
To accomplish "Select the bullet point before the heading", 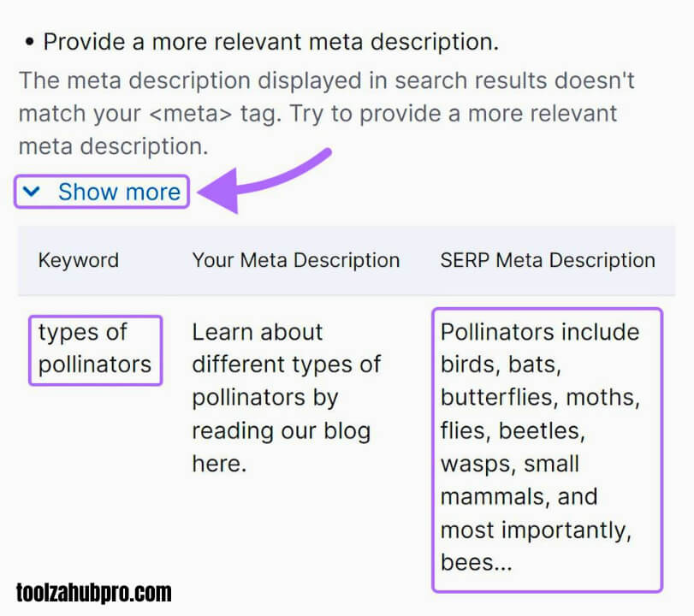I will tap(30, 40).
